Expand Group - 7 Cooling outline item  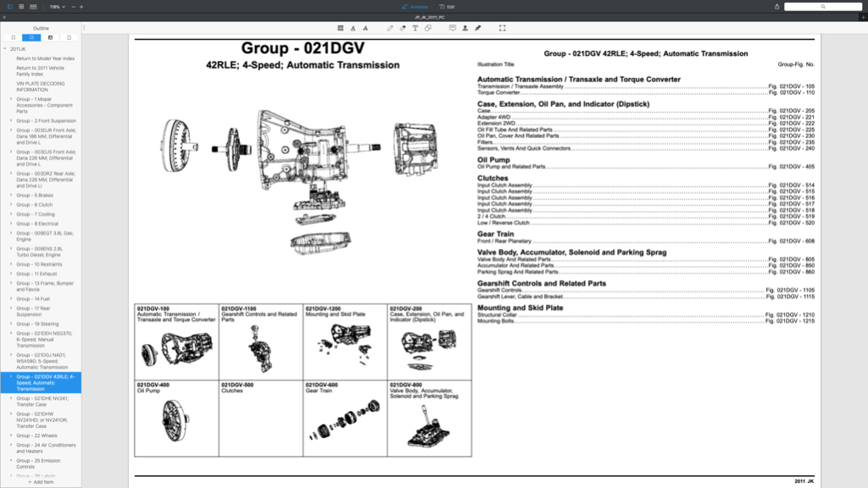11,214
